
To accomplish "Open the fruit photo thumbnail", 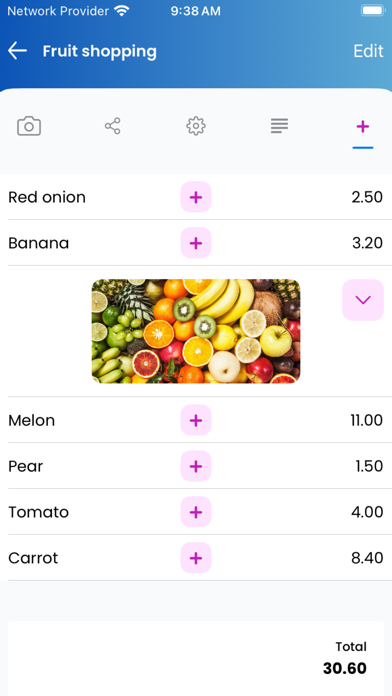I will click(196, 331).
